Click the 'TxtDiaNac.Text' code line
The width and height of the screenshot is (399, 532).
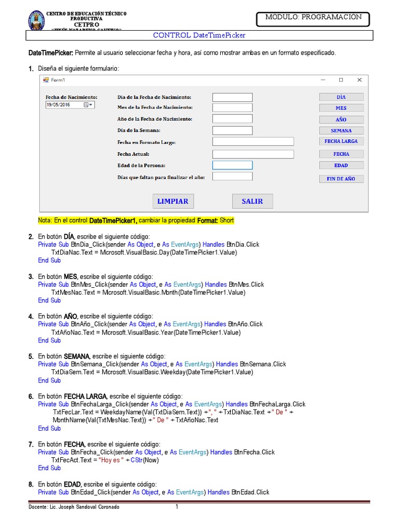(x=144, y=252)
